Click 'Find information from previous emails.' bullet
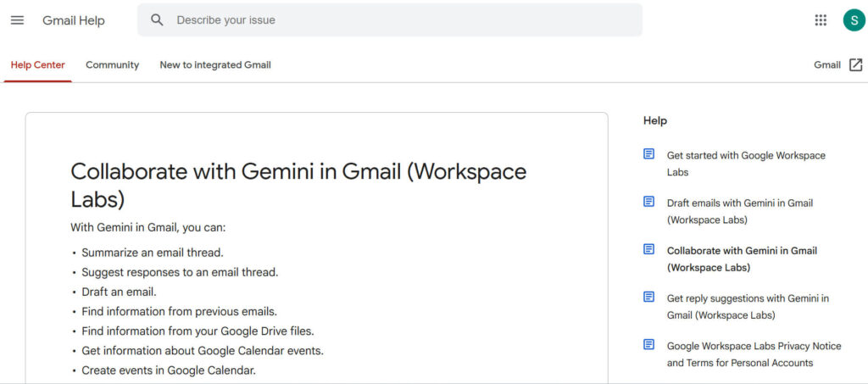This screenshot has width=868, height=384. [180, 311]
